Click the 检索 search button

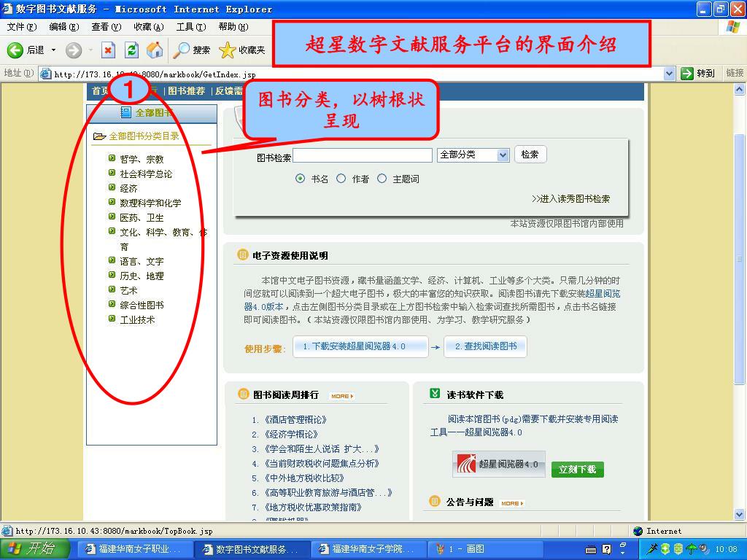coord(530,155)
